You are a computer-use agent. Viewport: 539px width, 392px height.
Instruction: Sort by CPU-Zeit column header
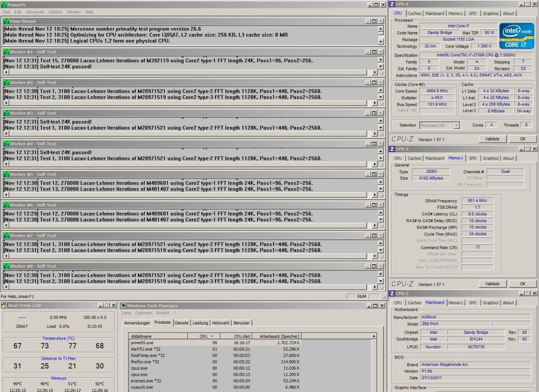(x=237, y=337)
